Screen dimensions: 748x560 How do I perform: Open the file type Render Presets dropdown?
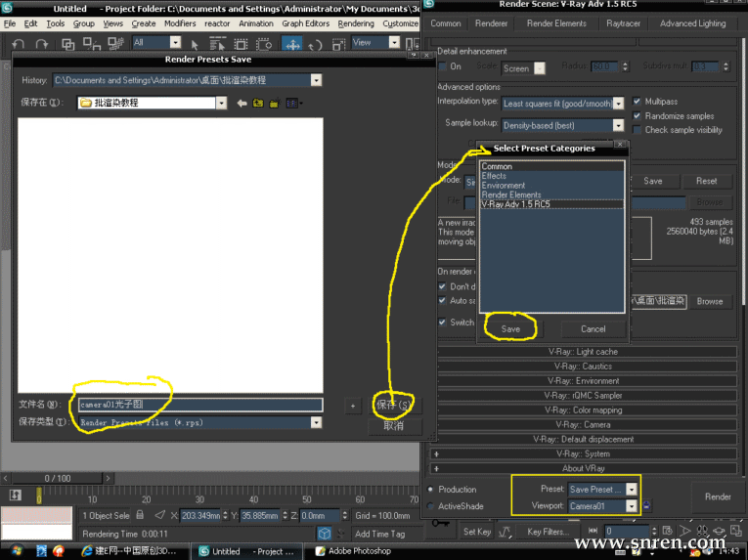click(x=316, y=422)
